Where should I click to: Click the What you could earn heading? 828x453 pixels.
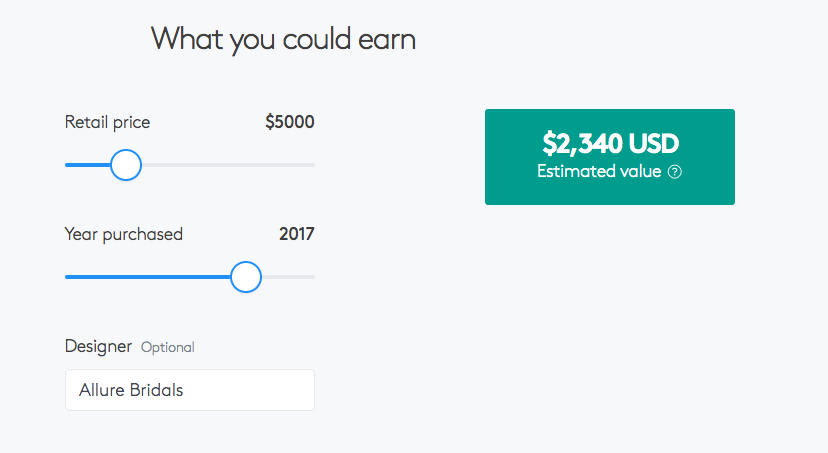(x=284, y=39)
